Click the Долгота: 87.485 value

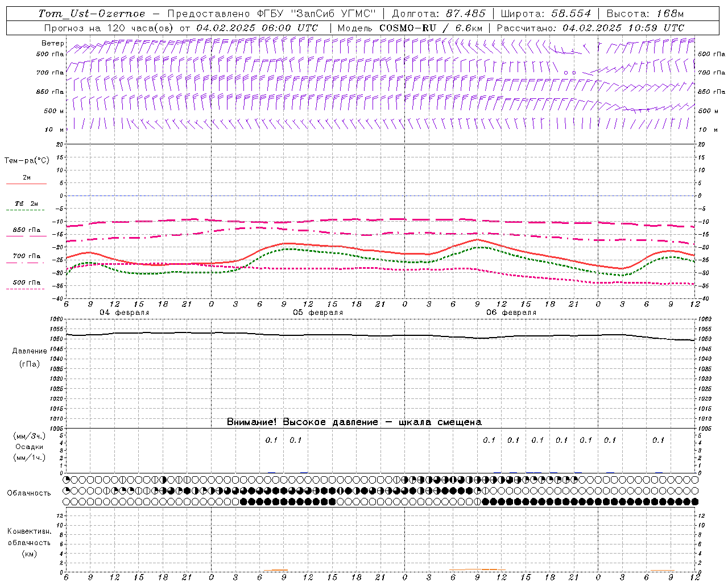pyautogui.click(x=439, y=14)
